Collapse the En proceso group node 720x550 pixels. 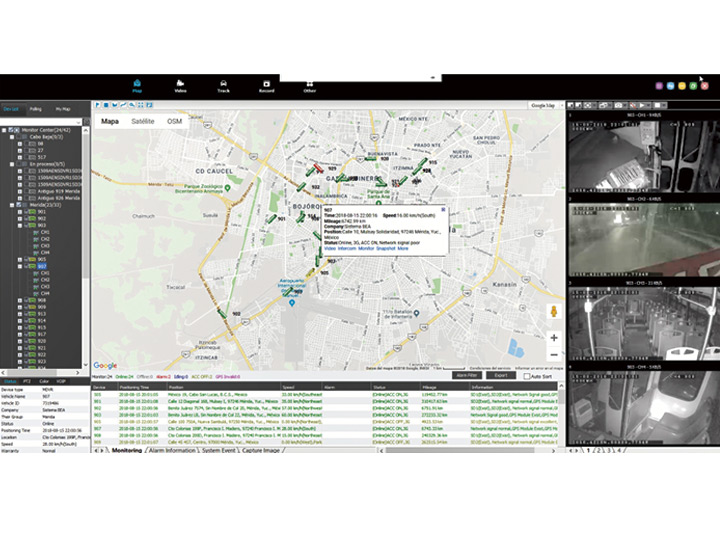(x=12, y=164)
